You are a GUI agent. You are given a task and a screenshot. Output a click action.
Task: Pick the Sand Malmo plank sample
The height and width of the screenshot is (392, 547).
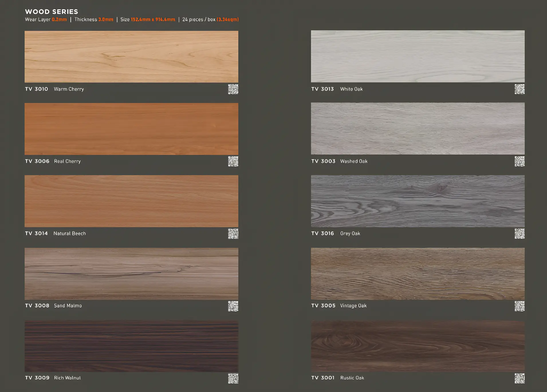pyautogui.click(x=131, y=274)
